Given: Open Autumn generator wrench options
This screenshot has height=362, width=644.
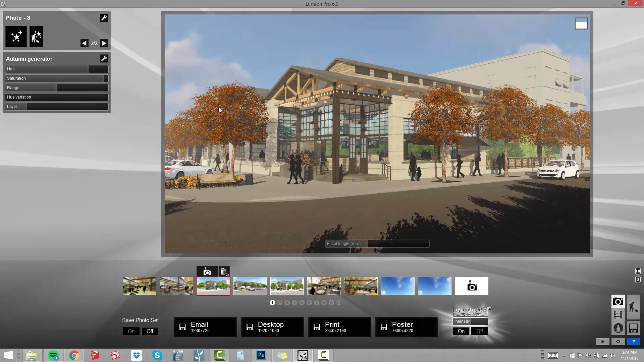Looking at the screenshot, I should pyautogui.click(x=104, y=59).
